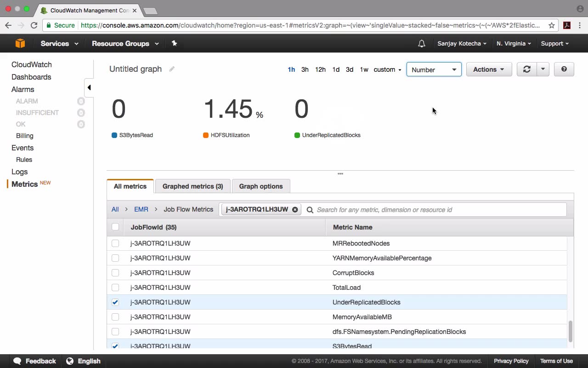Collapse the left sidebar with arrow
This screenshot has width=588, height=368.
[x=89, y=87]
